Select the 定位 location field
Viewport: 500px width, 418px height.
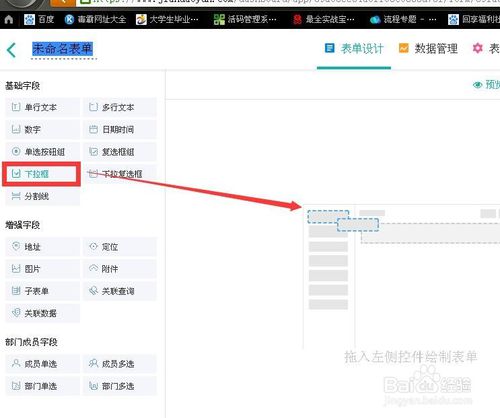[120, 247]
